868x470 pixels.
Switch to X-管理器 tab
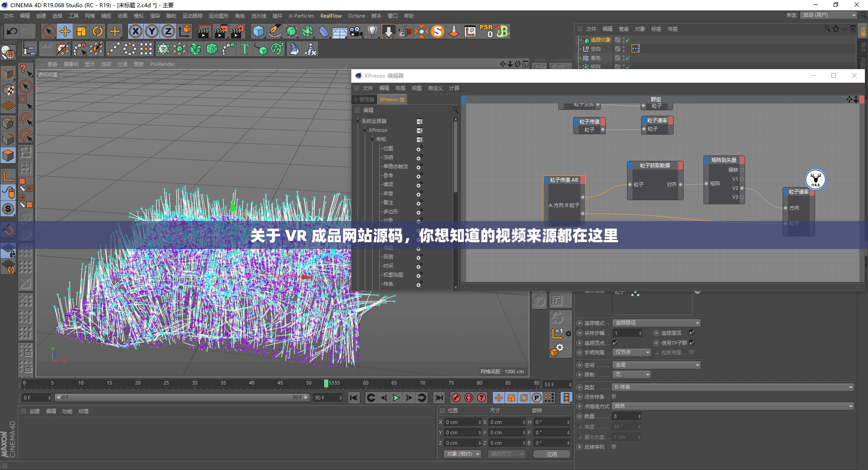click(x=364, y=99)
